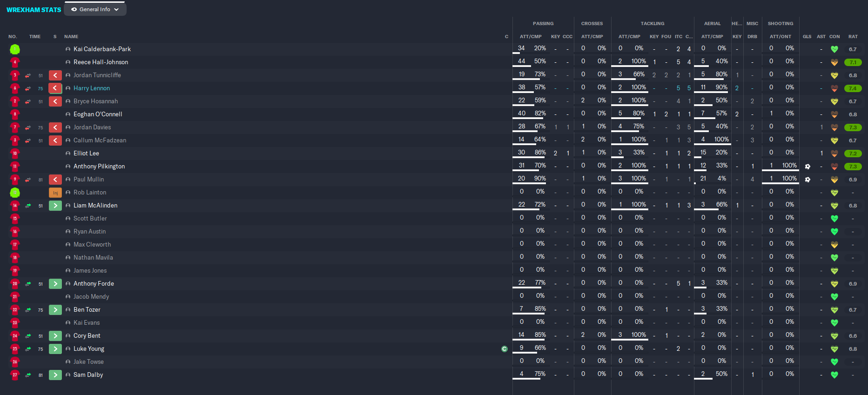Image resolution: width=868 pixels, height=395 pixels.
Task: Click the substitution swap icon on Liam McAlinden's row
Action: [x=28, y=206]
